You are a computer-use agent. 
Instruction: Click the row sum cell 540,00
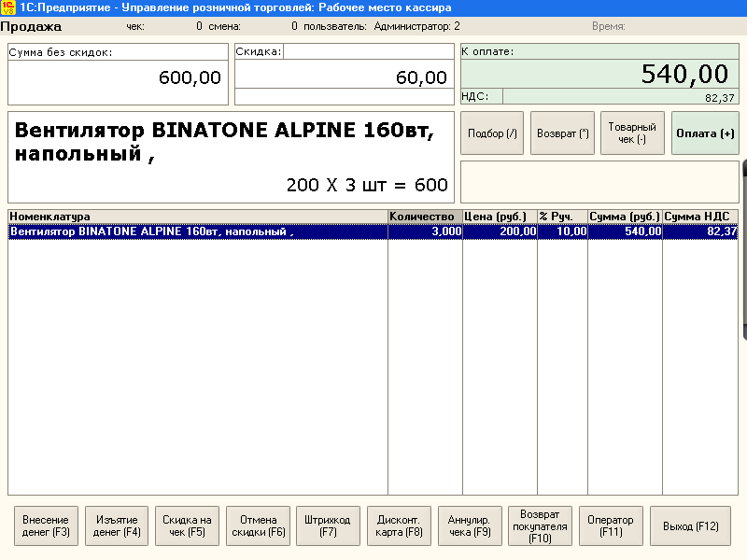point(625,231)
